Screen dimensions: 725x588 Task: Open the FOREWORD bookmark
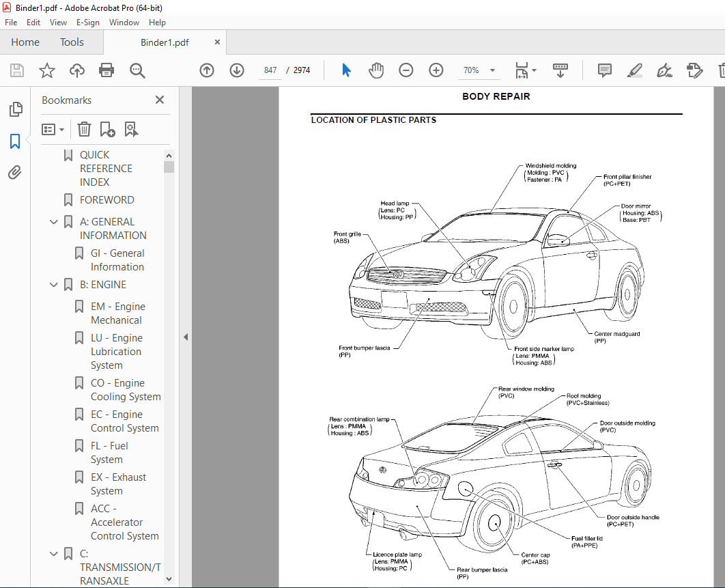point(106,200)
